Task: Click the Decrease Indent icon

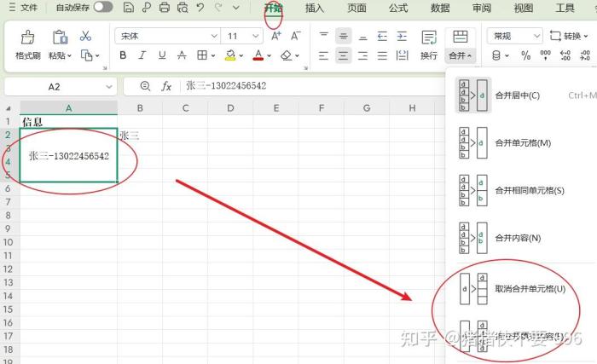Action: coord(382,36)
